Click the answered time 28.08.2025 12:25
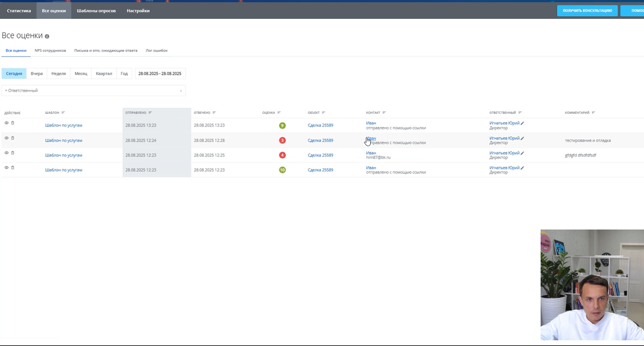Screen dimensions: 644x346 click(x=209, y=155)
